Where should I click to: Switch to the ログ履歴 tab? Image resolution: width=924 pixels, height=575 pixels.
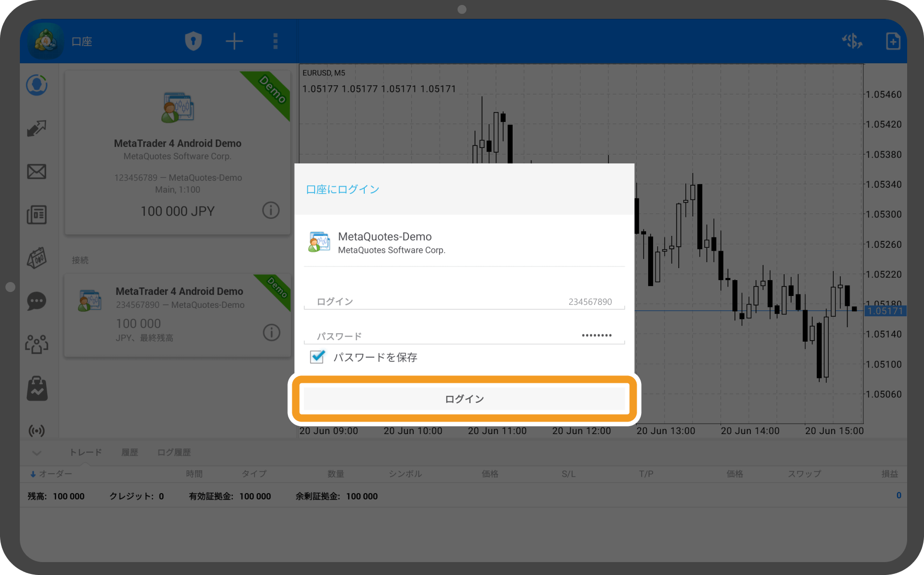174,452
